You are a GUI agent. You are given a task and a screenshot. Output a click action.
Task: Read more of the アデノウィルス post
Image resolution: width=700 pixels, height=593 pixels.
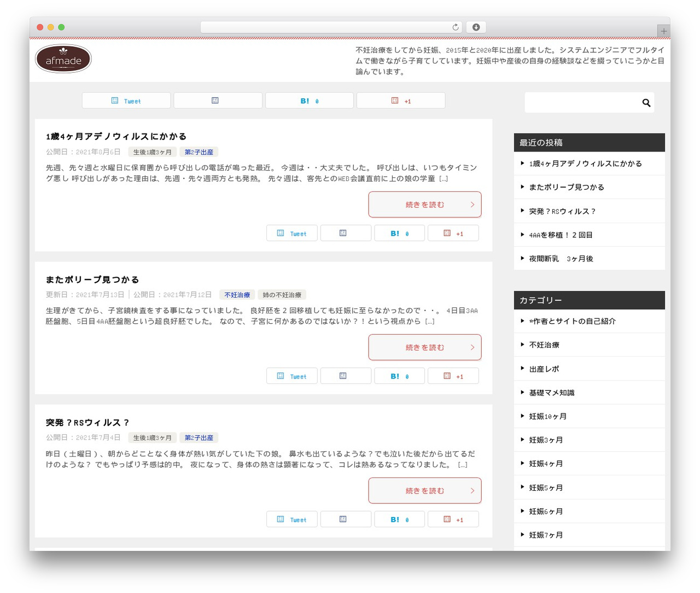click(425, 205)
